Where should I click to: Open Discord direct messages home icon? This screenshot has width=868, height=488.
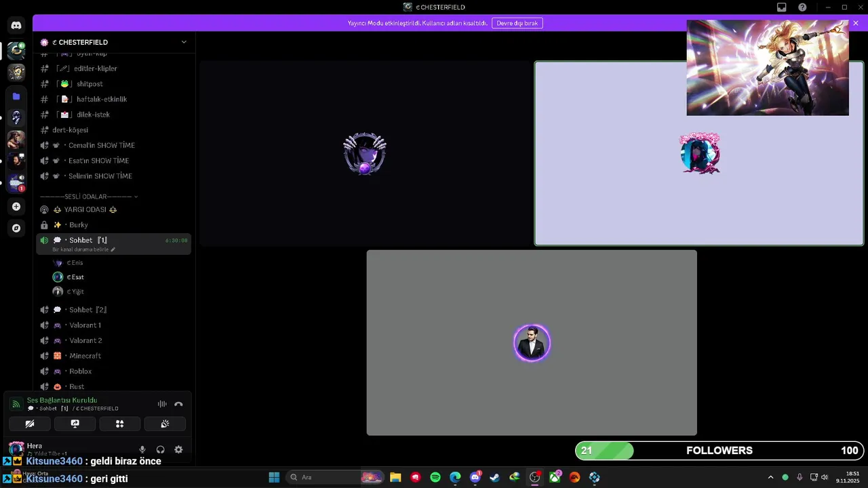pyautogui.click(x=16, y=26)
